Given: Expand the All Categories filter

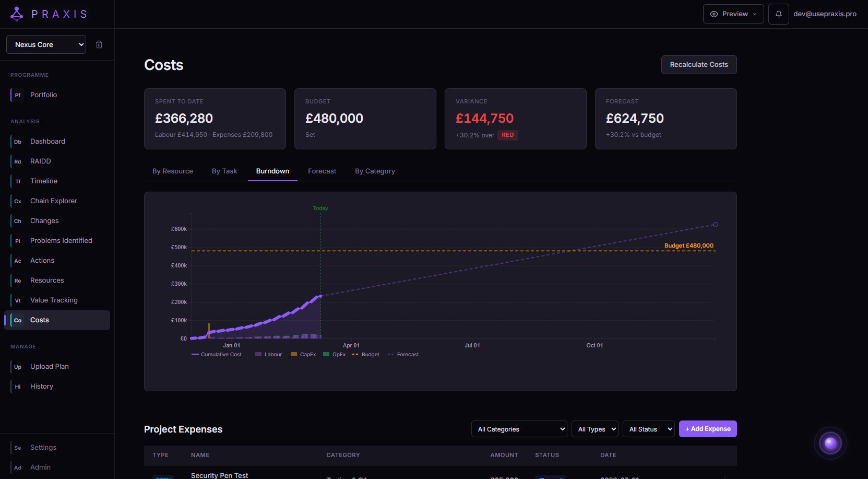Looking at the screenshot, I should [x=519, y=429].
